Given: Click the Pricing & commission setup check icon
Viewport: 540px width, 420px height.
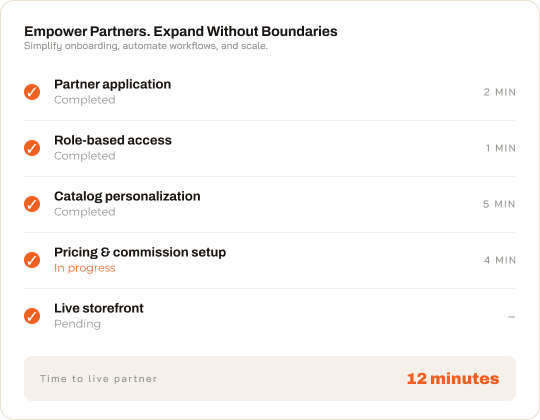Looking at the screenshot, I should click(x=32, y=260).
